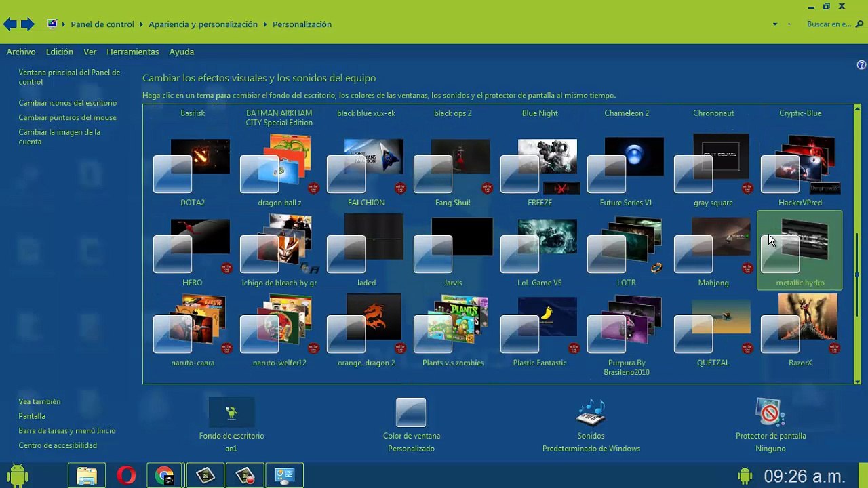The width and height of the screenshot is (868, 488).
Task: Switch to Chrome on the taskbar
Action: (165, 476)
